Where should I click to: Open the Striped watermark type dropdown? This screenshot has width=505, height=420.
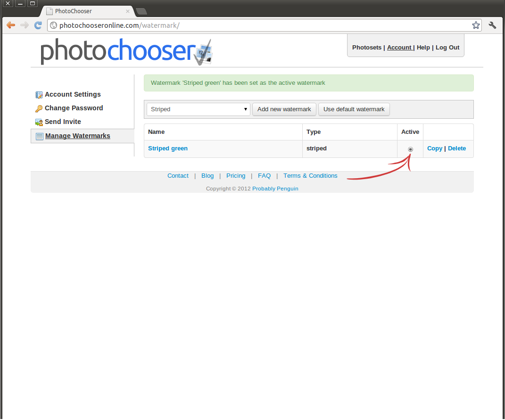tap(198, 109)
